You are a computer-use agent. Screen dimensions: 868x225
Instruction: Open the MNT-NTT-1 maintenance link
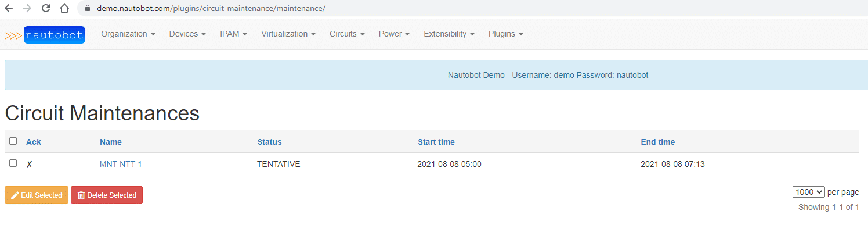[x=121, y=165]
